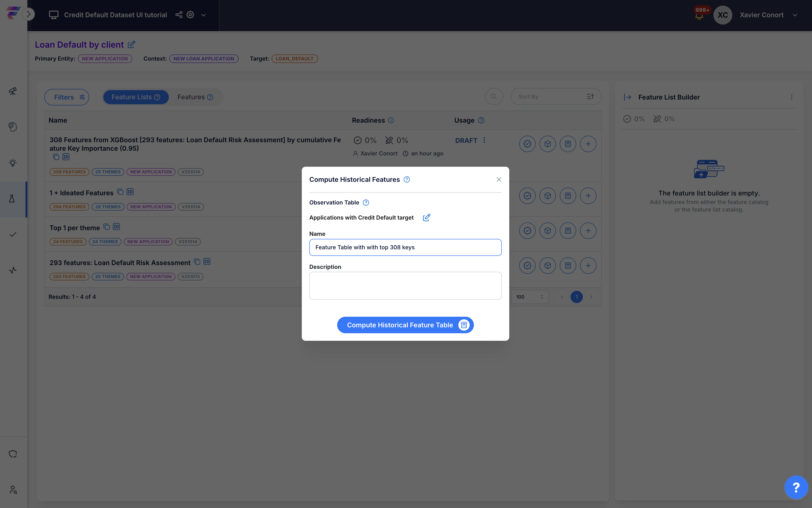812x508 pixels.
Task: Toggle the sort order direction icon
Action: [590, 97]
